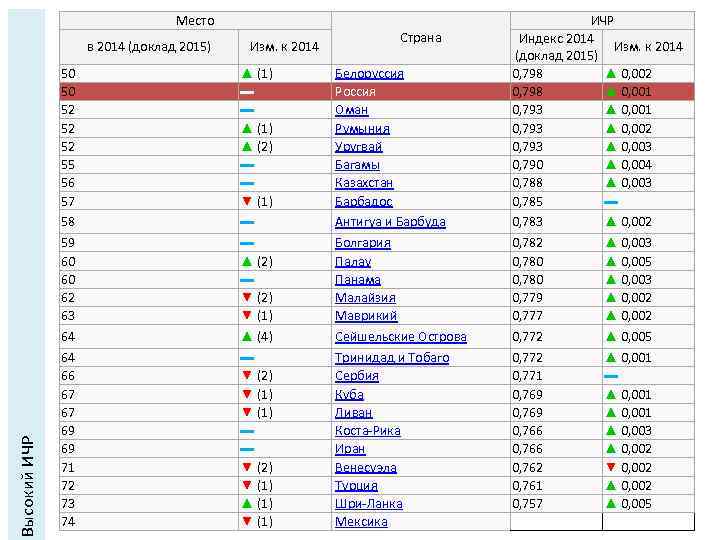Open the Коста-Рика country link
This screenshot has width=720, height=540.
pos(367,431)
